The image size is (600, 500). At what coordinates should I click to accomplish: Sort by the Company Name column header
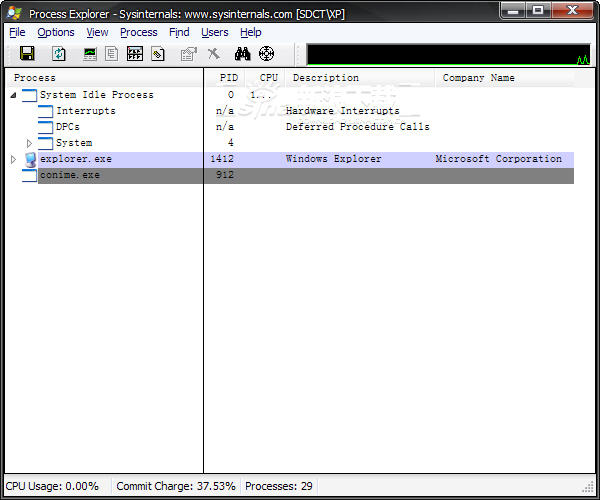[x=504, y=78]
